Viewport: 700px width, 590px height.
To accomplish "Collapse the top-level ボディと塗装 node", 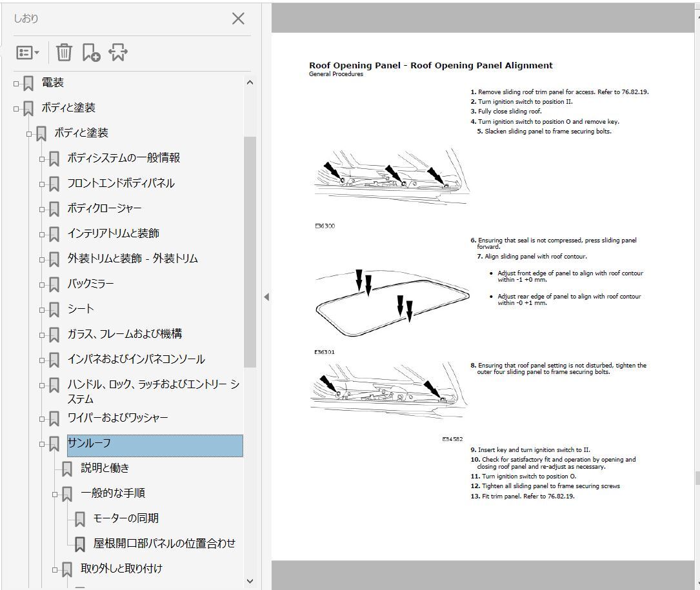I will 17,108.
